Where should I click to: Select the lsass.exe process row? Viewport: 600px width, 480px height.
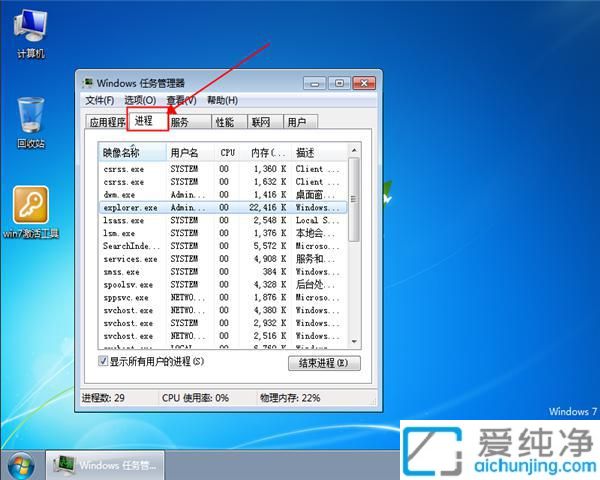click(x=223, y=220)
